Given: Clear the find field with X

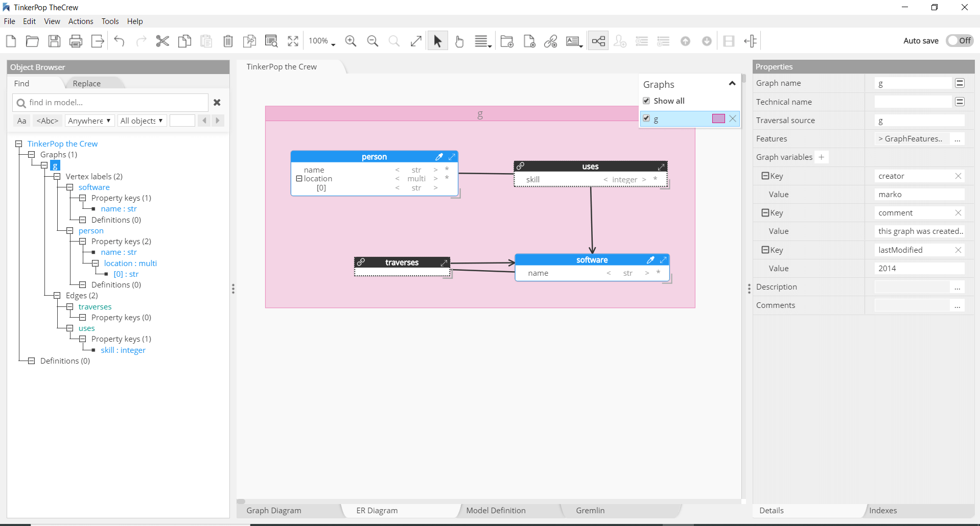Looking at the screenshot, I should (x=217, y=103).
